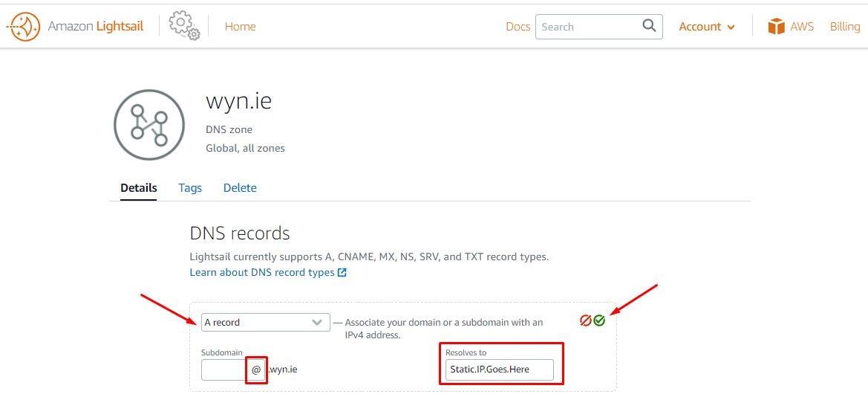Screen dimensions: 868x397
Task: Expand the Account menu
Action: click(x=707, y=27)
